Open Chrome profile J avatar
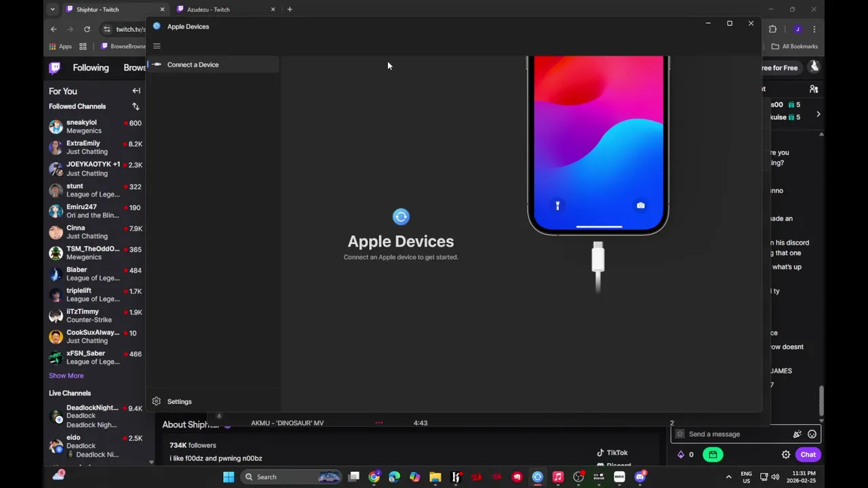 (797, 29)
